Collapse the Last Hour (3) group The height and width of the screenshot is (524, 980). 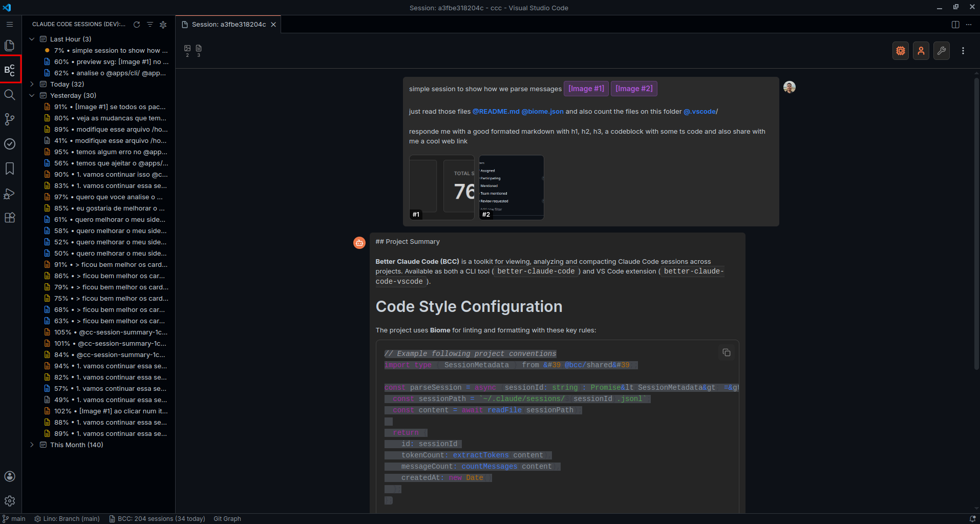click(x=32, y=38)
